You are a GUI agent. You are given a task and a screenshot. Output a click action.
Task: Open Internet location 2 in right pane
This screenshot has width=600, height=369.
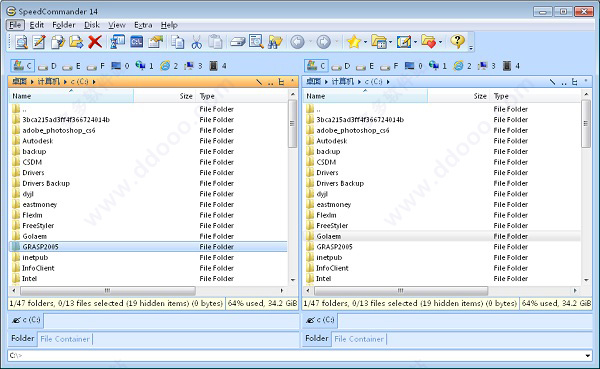point(462,66)
